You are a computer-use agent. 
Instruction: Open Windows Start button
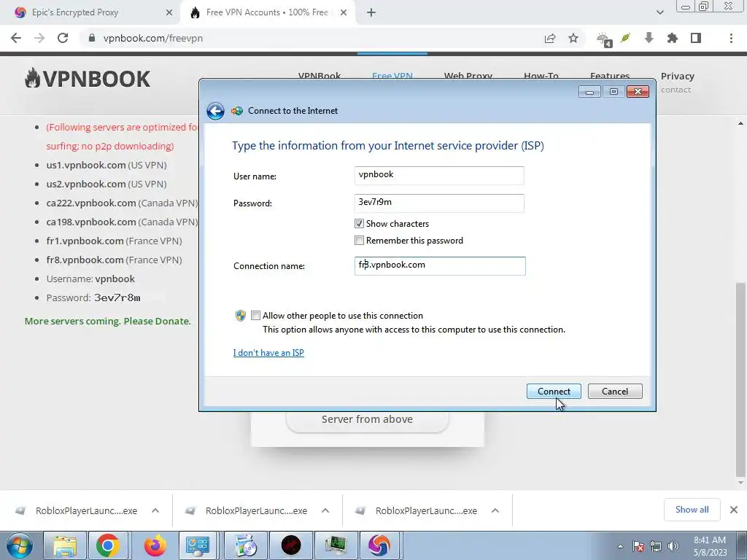[x=20, y=545]
